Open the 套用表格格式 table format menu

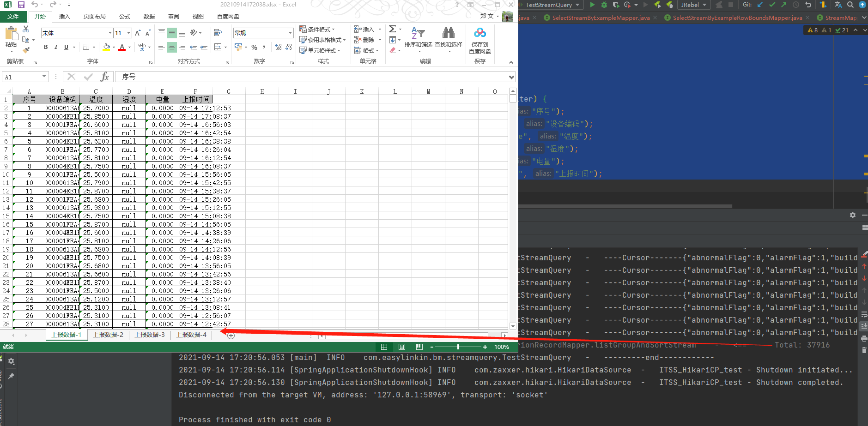(322, 40)
